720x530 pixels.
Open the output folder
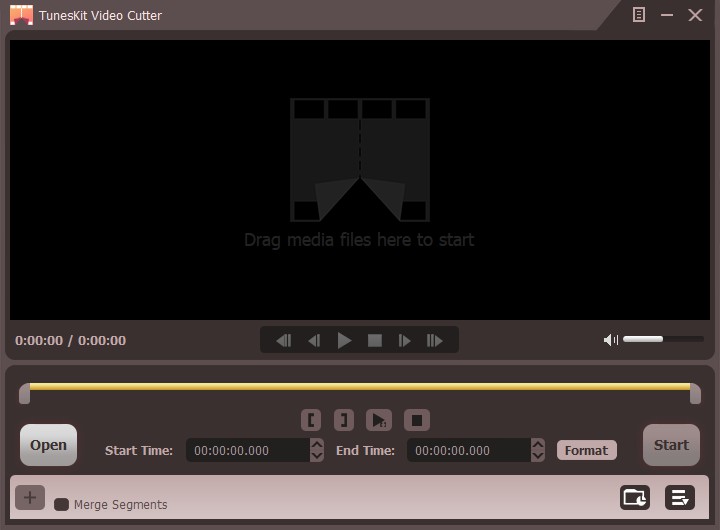[x=635, y=497]
